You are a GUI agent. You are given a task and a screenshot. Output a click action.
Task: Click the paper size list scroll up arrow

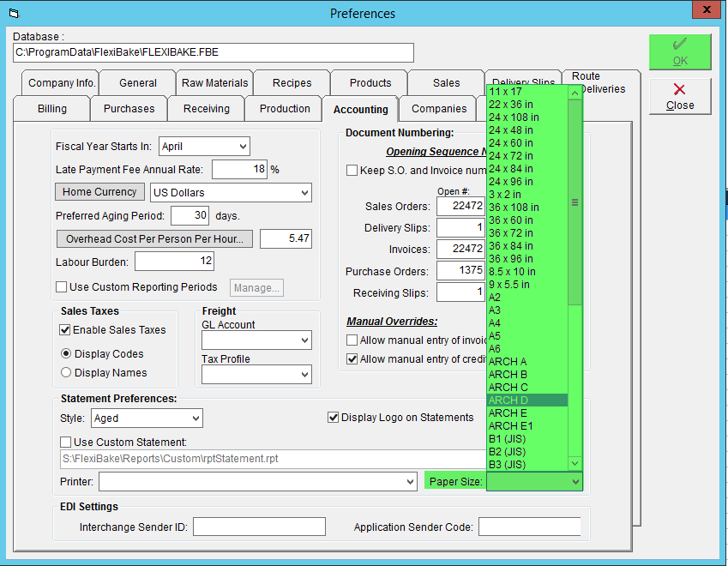click(x=575, y=93)
